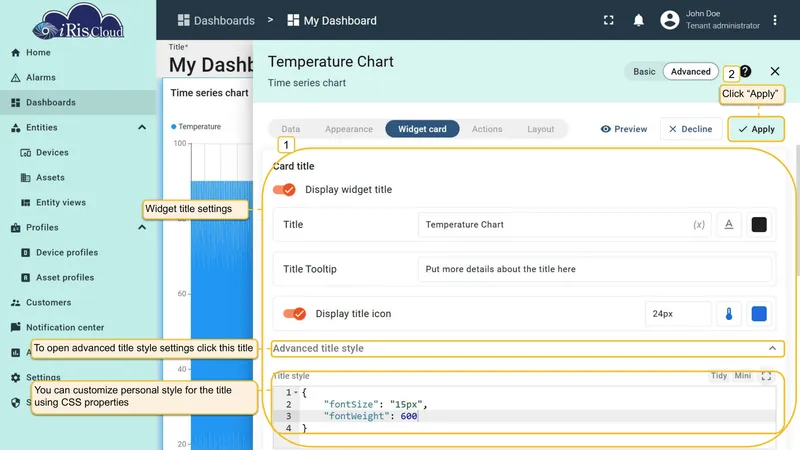Apply the widget changes

(x=756, y=129)
